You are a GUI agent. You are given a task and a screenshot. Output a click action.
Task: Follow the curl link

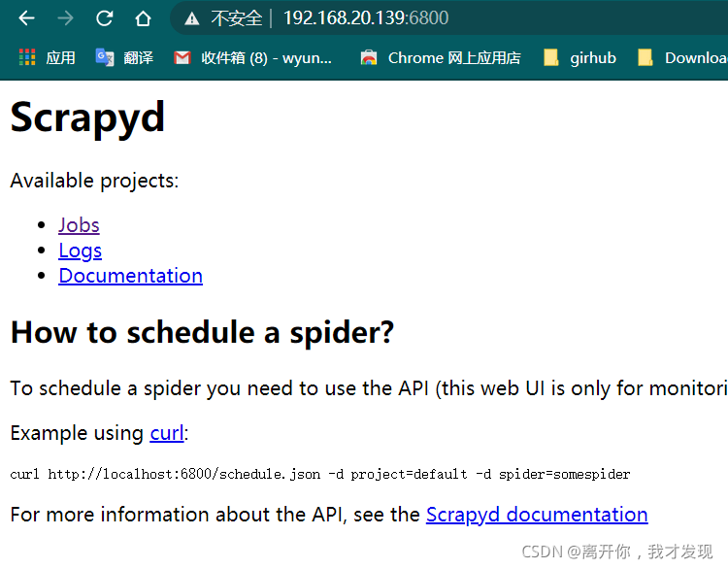(167, 433)
